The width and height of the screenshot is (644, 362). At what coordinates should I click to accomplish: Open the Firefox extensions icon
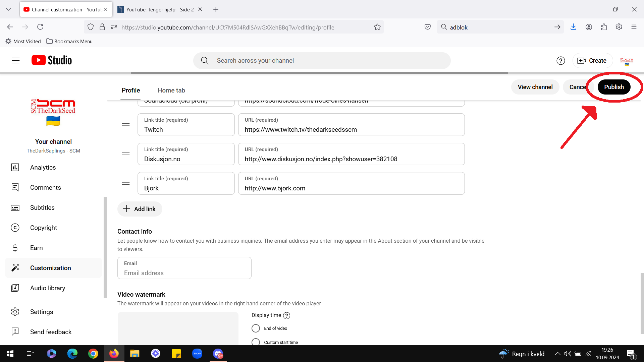[x=604, y=27]
